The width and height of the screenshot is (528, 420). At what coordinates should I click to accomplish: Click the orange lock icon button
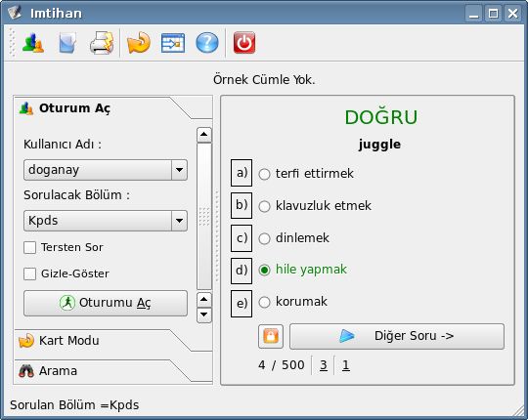click(271, 336)
